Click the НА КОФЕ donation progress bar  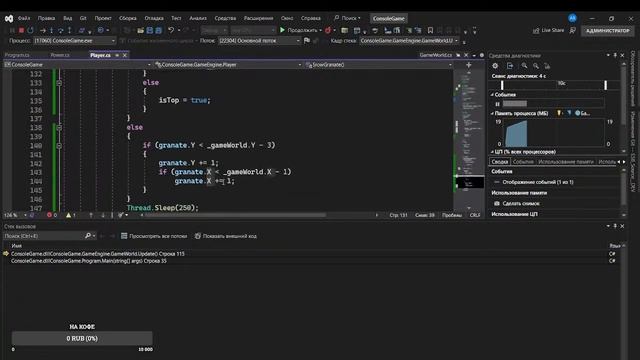(82, 338)
